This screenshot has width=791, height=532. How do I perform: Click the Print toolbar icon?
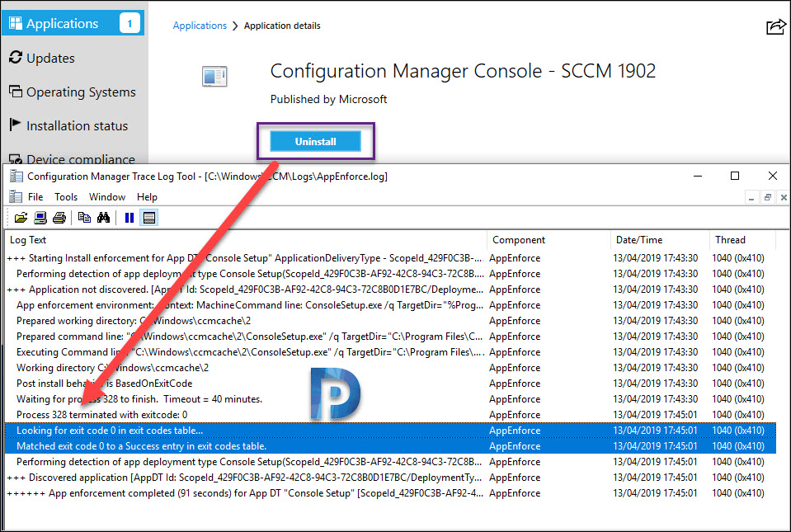59,218
